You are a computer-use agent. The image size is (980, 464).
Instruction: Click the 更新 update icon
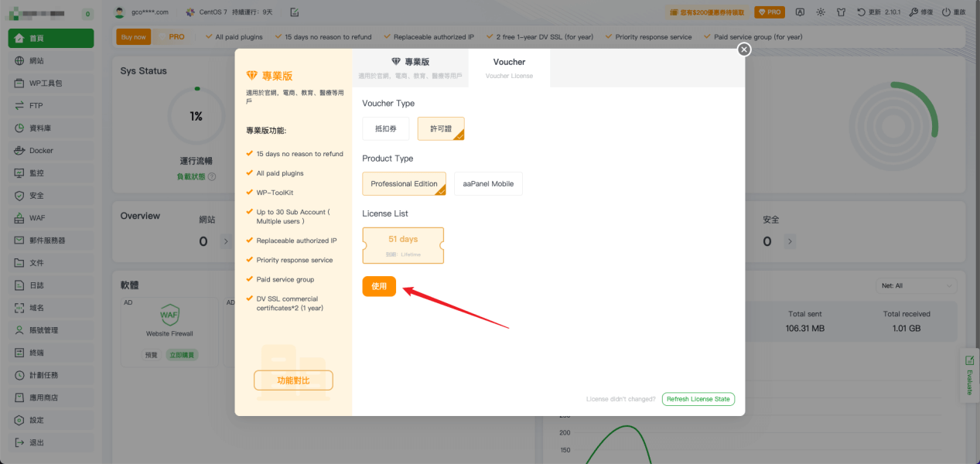[x=862, y=12]
